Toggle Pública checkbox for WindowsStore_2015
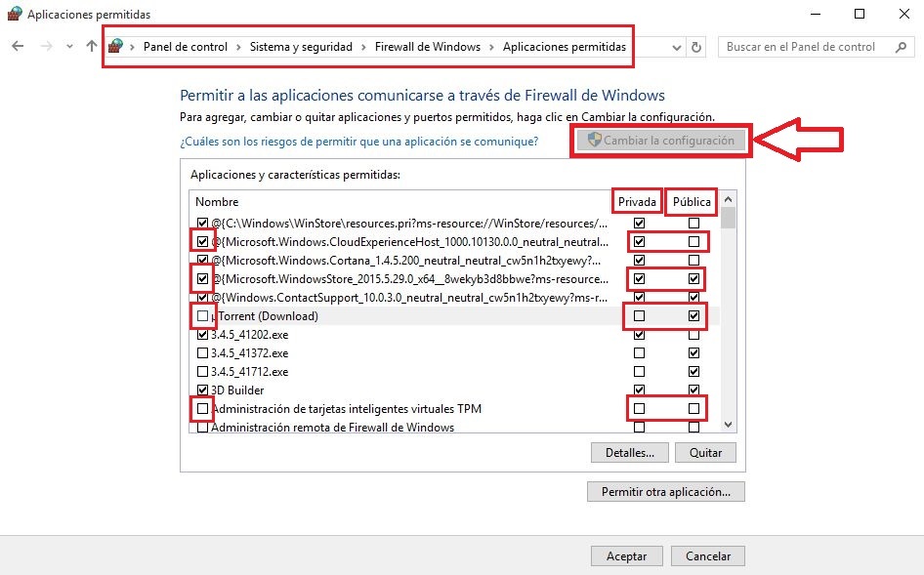Image resolution: width=924 pixels, height=575 pixels. (x=693, y=278)
